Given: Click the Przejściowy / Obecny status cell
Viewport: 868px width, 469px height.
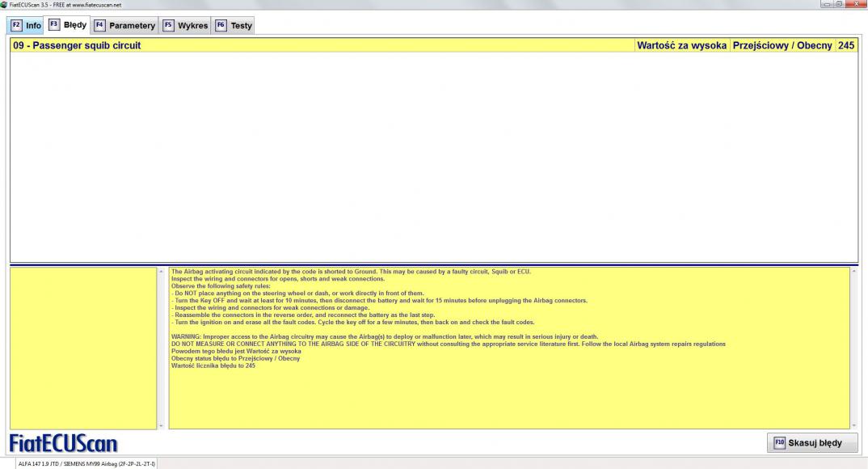Looking at the screenshot, I should (782, 45).
